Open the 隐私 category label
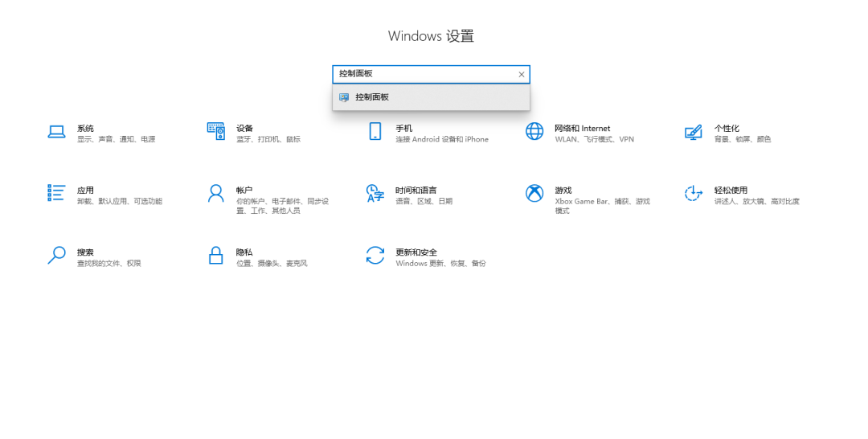Image resolution: width=868 pixels, height=439 pixels. click(x=244, y=252)
